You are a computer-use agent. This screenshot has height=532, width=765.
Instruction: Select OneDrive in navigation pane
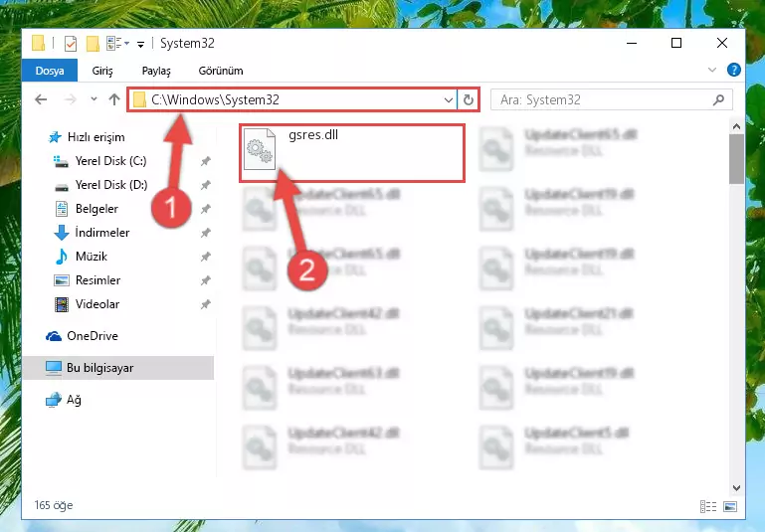[x=93, y=336]
